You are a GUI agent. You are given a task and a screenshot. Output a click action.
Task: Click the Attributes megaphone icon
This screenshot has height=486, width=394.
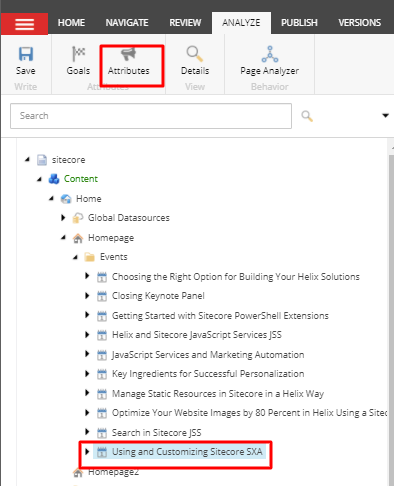pyautogui.click(x=128, y=54)
